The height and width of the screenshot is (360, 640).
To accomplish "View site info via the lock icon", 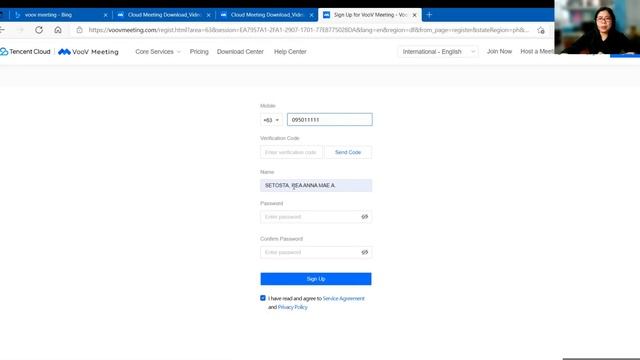I will tap(80, 30).
